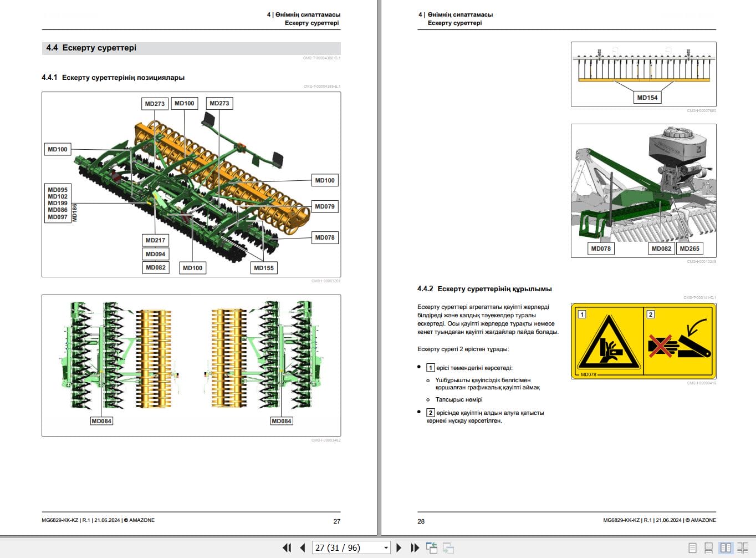Click the yellow MD078 warning sign image
This screenshot has width=756, height=558.
(x=643, y=341)
